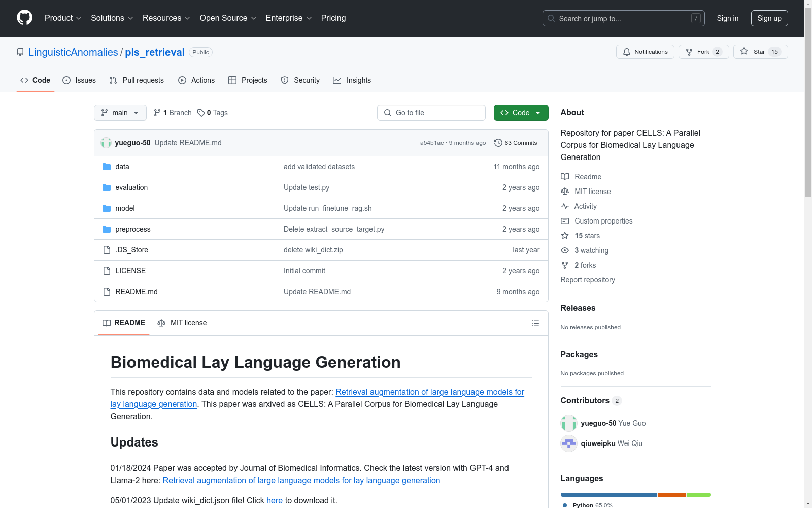812x508 pixels.
Task: Click the blue Python segment of language bar
Action: click(608, 495)
